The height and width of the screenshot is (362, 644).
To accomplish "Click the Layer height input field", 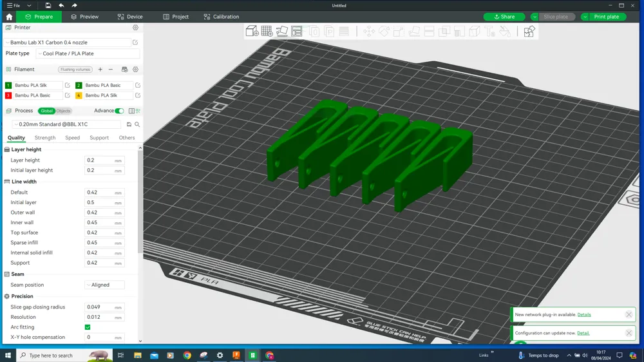I will [99, 160].
